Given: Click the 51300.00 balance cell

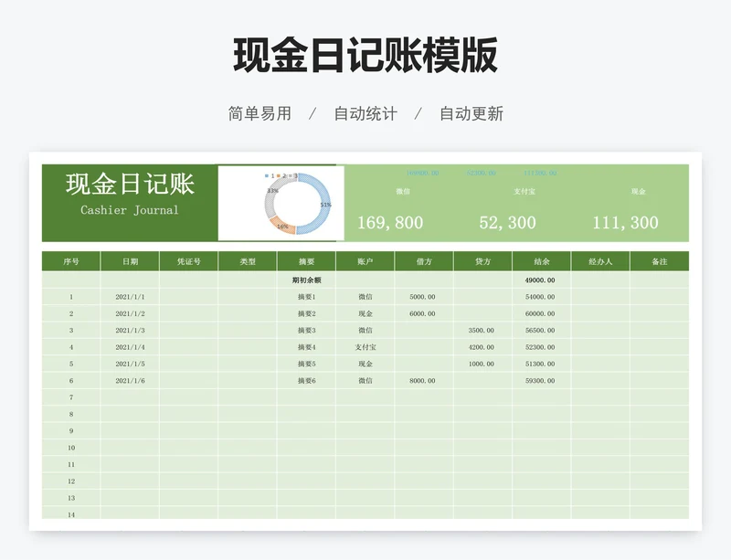Looking at the screenshot, I should coord(541,364).
